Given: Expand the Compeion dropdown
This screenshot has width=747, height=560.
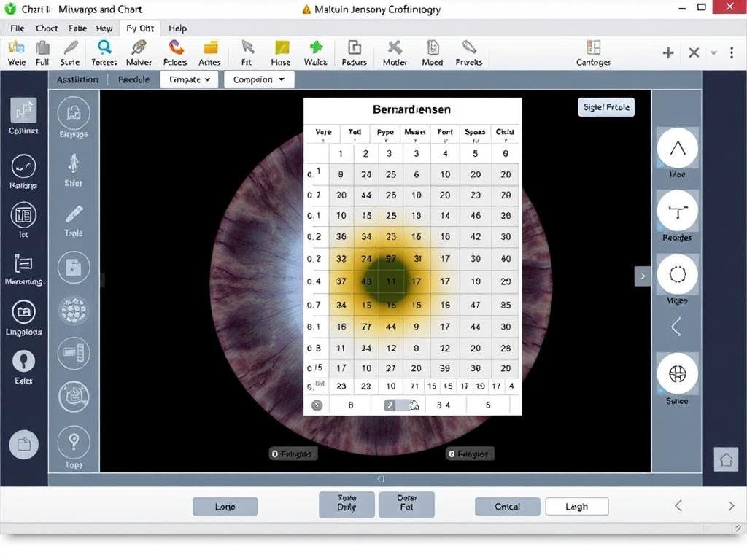Looking at the screenshot, I should (258, 79).
